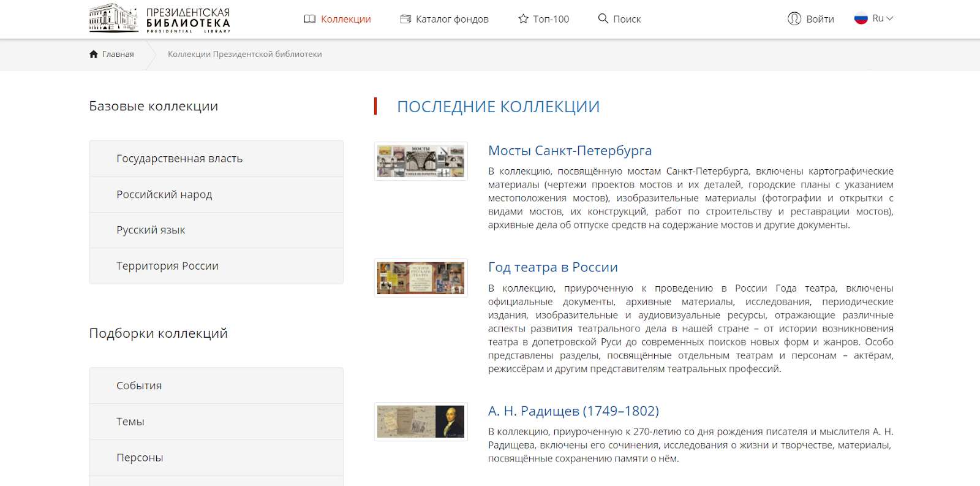Open the Государственная власть collection

[x=216, y=159]
